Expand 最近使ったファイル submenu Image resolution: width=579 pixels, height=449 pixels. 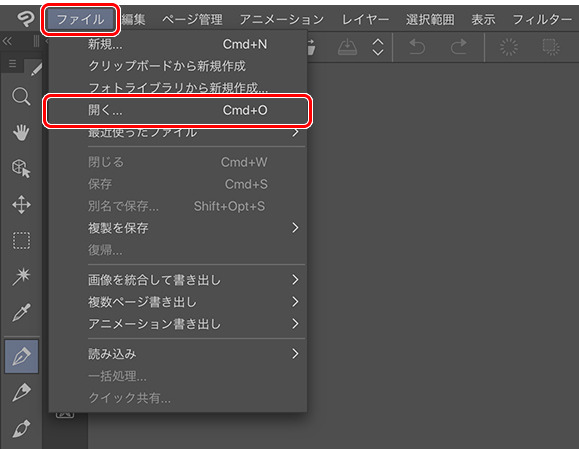pyautogui.click(x=178, y=132)
